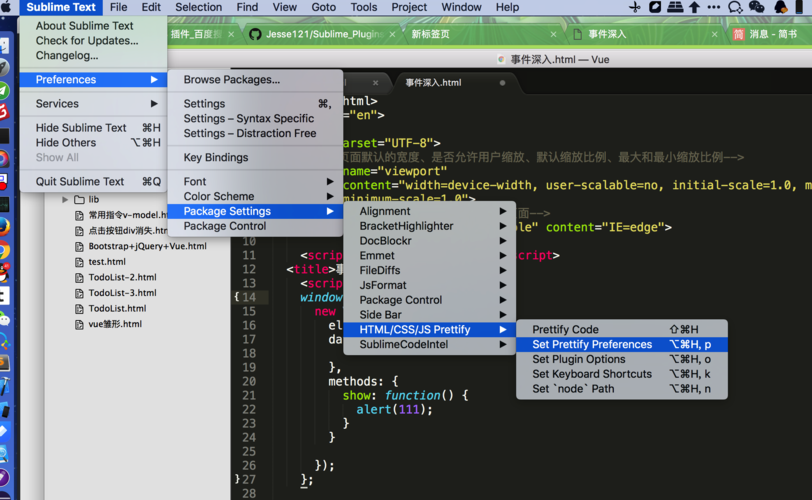Close the 插件_百度 browser tab
Image resolution: width=812 pixels, height=500 pixels.
tap(231, 34)
